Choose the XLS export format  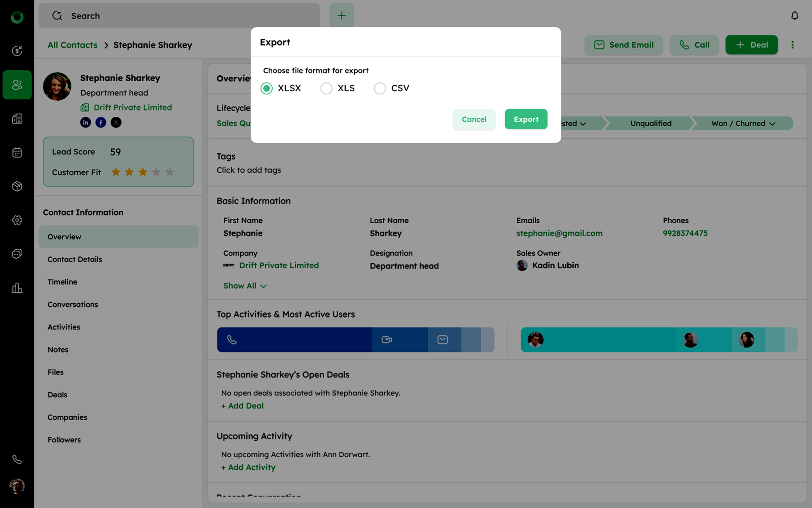click(x=326, y=88)
